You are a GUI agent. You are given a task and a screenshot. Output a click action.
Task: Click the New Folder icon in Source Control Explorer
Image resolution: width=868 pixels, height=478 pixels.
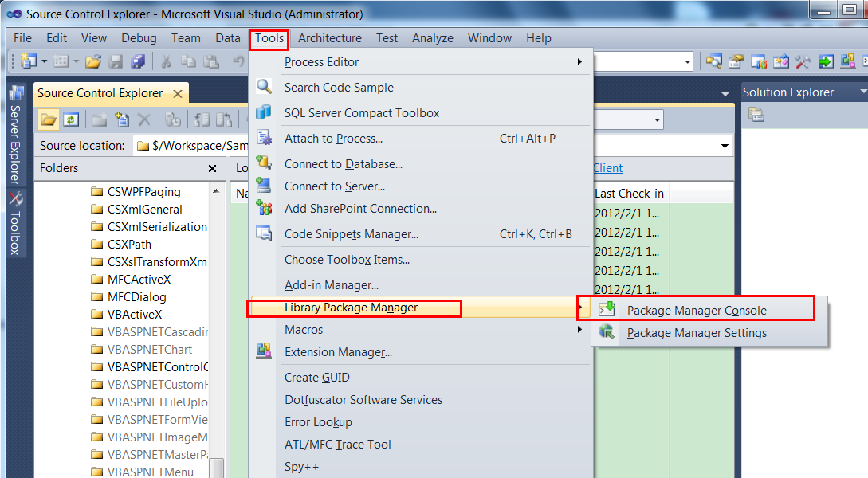99,119
